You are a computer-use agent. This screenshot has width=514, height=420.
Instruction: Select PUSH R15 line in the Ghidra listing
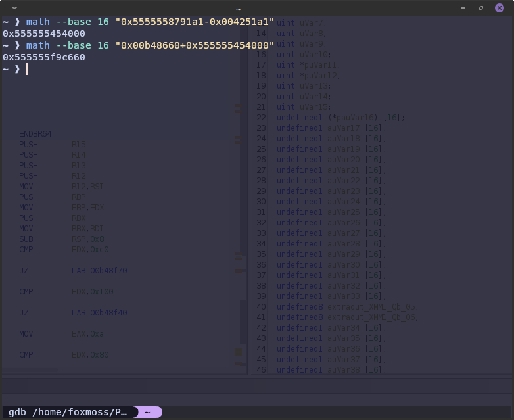pyautogui.click(x=52, y=144)
